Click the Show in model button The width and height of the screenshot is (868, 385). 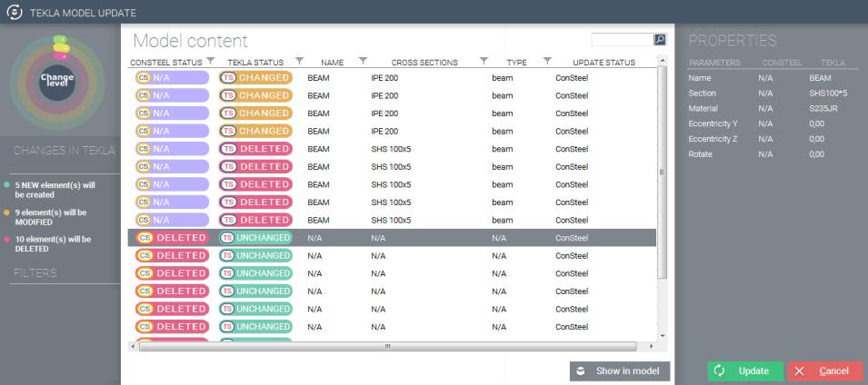(x=620, y=371)
